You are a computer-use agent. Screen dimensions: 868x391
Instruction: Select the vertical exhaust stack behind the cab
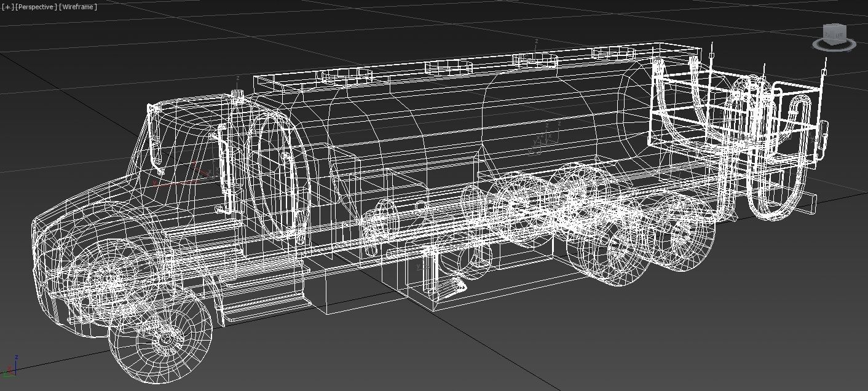(x=239, y=154)
